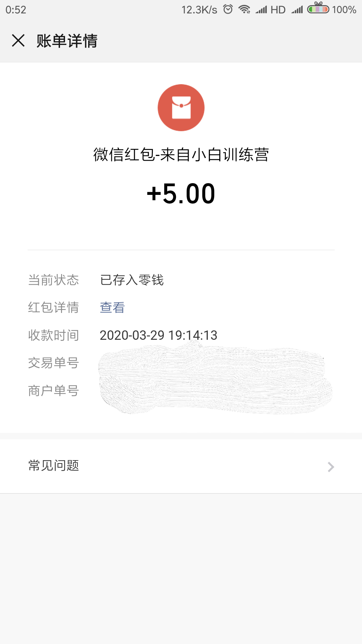
Task: Tap the first mobile signal bars icon
Action: (x=261, y=10)
